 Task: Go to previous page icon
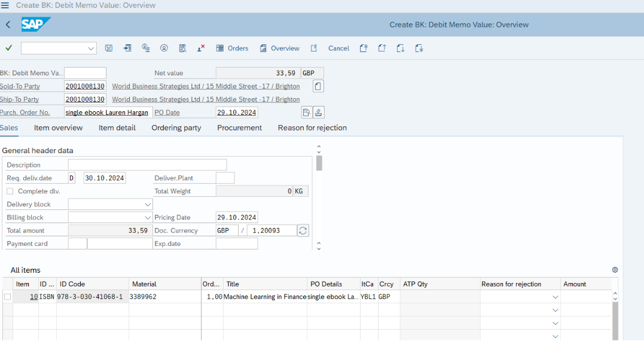click(382, 48)
